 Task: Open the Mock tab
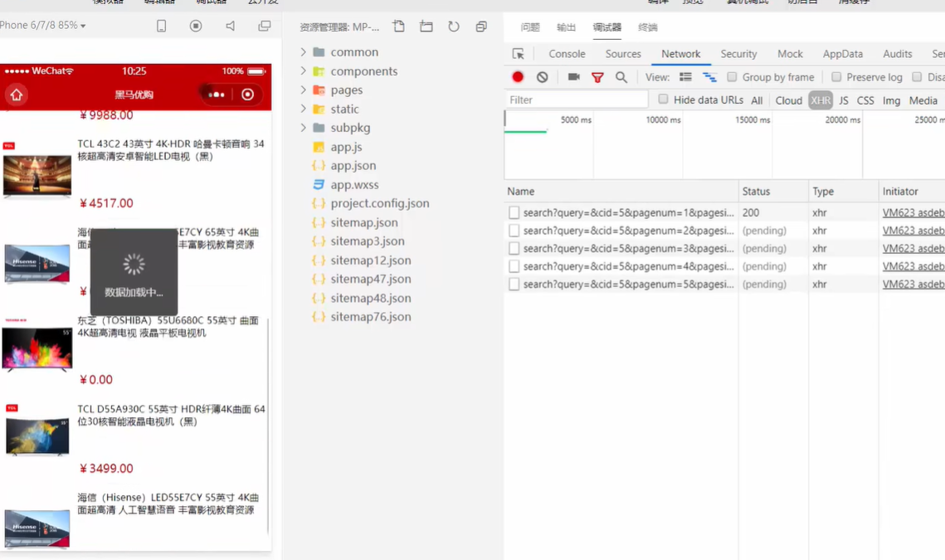click(x=790, y=54)
